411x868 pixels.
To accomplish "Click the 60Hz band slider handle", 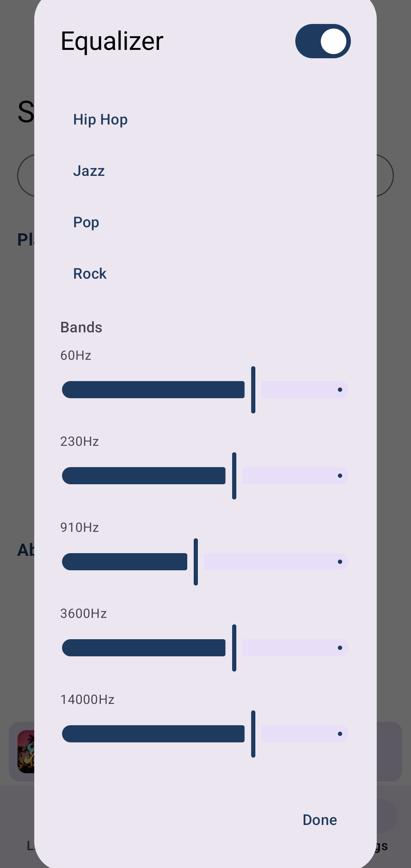I will pyautogui.click(x=253, y=390).
